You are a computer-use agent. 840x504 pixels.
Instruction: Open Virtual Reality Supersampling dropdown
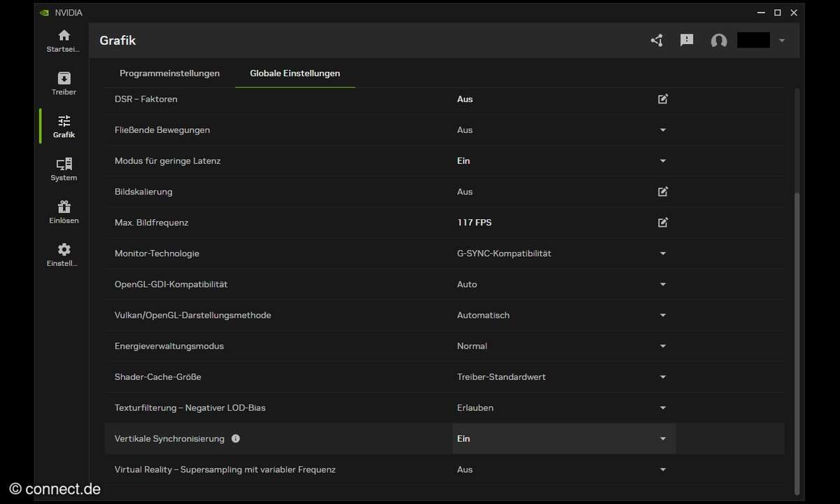pyautogui.click(x=663, y=470)
